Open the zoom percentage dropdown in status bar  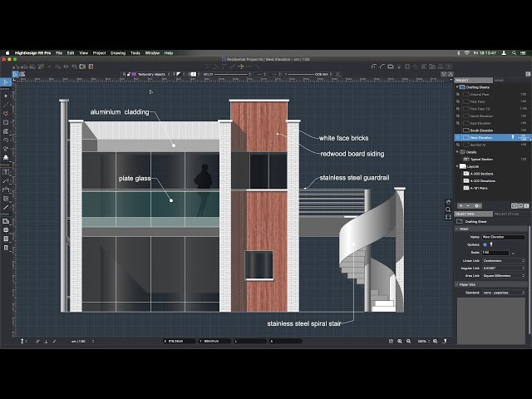coord(424,342)
